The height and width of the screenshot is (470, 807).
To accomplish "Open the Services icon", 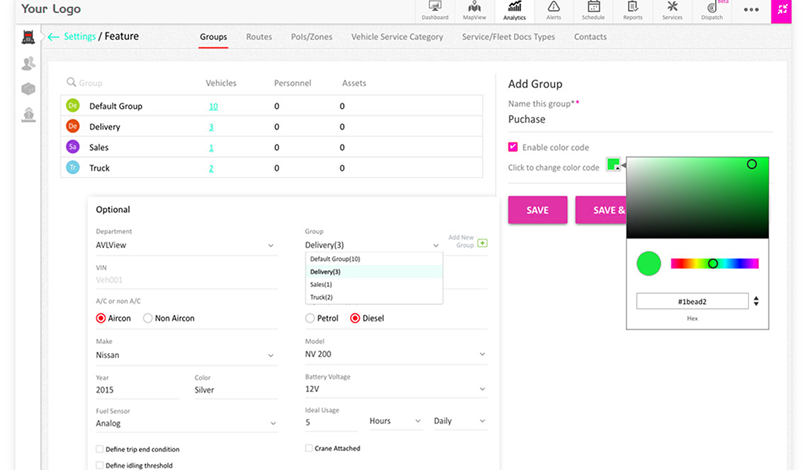I will (672, 11).
